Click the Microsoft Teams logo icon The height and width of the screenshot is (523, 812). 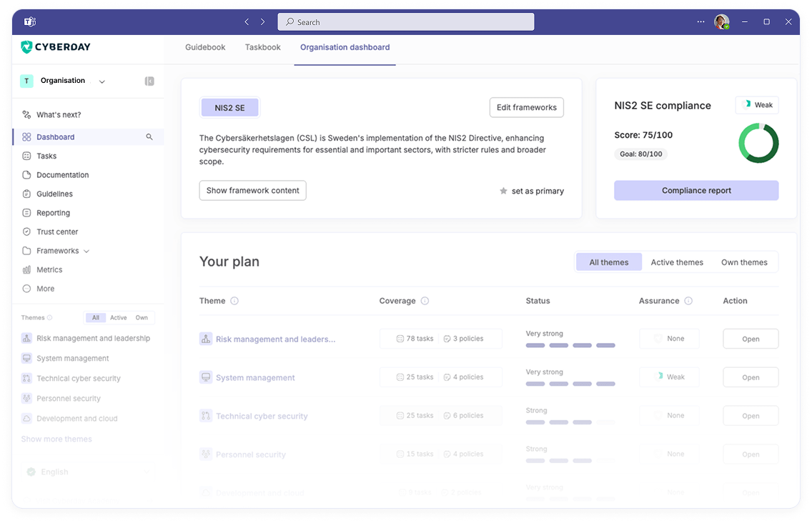point(30,21)
